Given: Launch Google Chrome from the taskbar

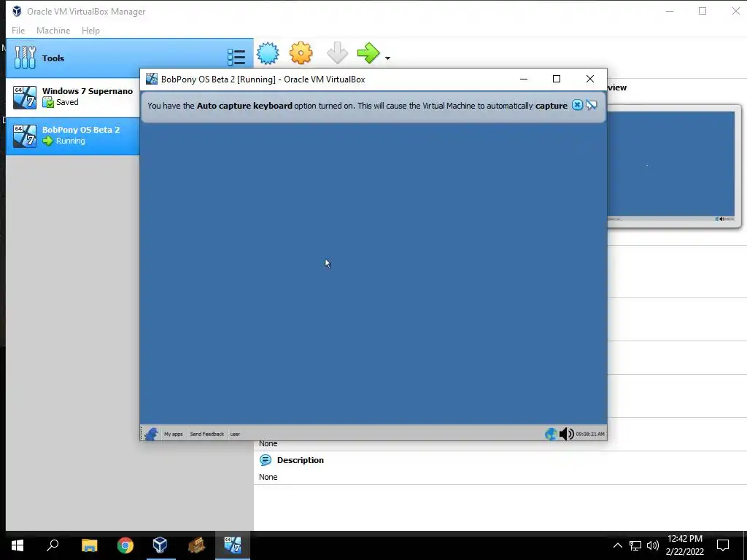Looking at the screenshot, I should coord(125,545).
